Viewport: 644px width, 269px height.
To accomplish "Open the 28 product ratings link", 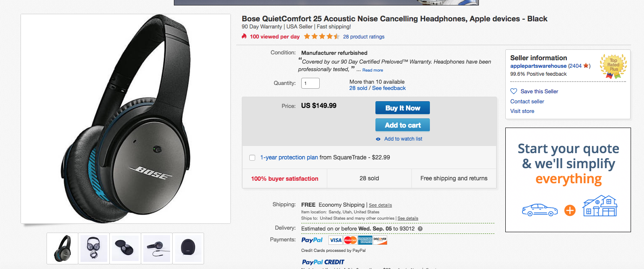I will click(x=363, y=37).
